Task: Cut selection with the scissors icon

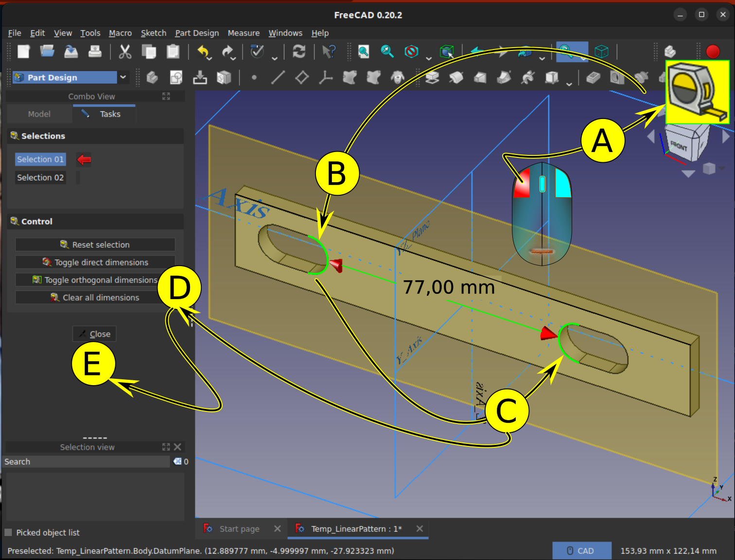Action: tap(125, 51)
